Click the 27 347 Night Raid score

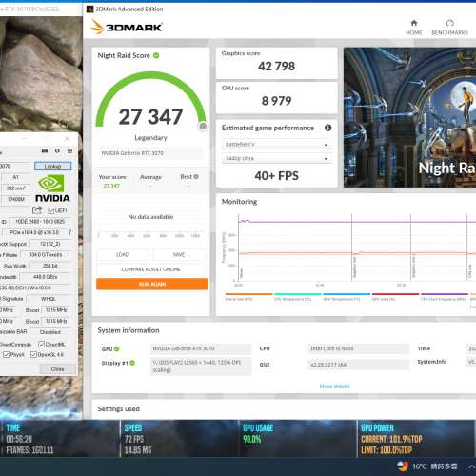tap(150, 117)
